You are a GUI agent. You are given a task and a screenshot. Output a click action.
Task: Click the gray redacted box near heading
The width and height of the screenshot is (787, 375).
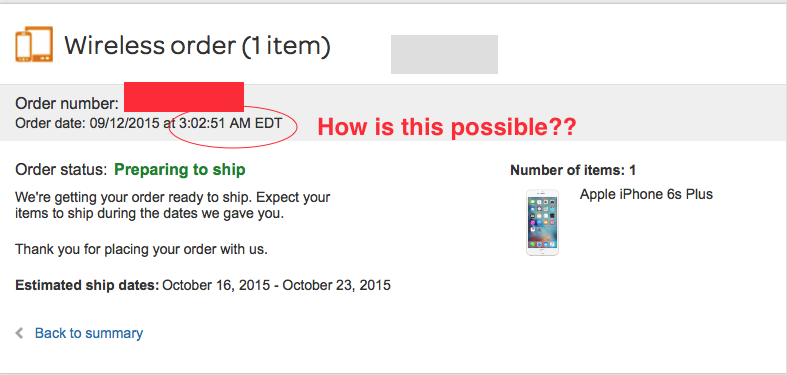(444, 54)
